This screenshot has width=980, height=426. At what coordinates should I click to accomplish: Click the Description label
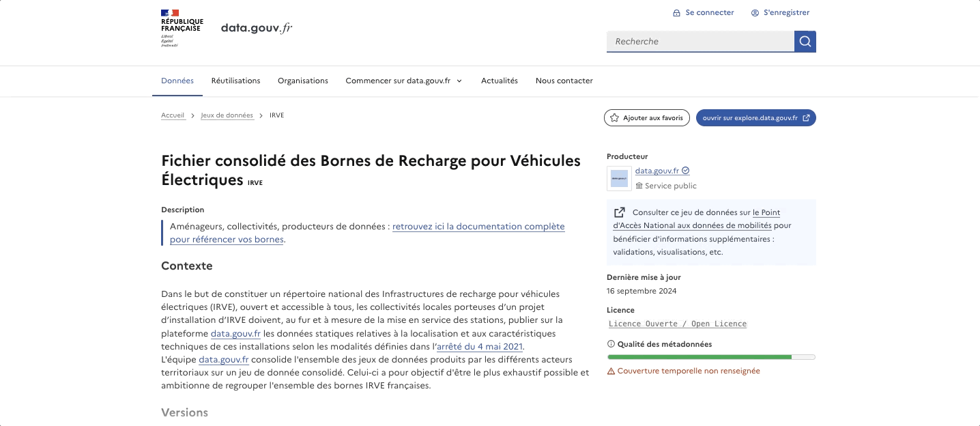click(183, 210)
